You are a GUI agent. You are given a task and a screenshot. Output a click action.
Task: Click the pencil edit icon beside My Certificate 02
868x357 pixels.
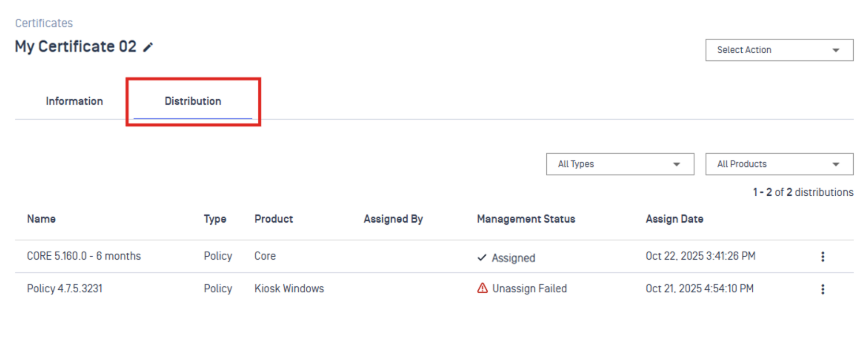(x=148, y=47)
